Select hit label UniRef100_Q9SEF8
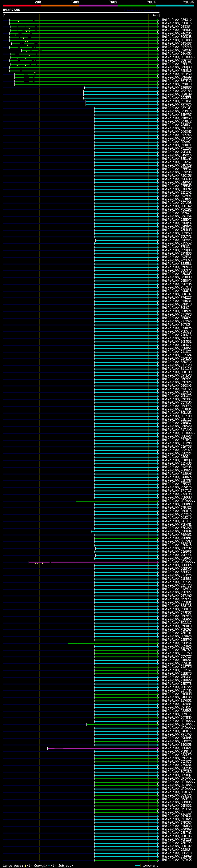Image resolution: width=197 pixels, height=868 pixels. pyautogui.click(x=177, y=98)
